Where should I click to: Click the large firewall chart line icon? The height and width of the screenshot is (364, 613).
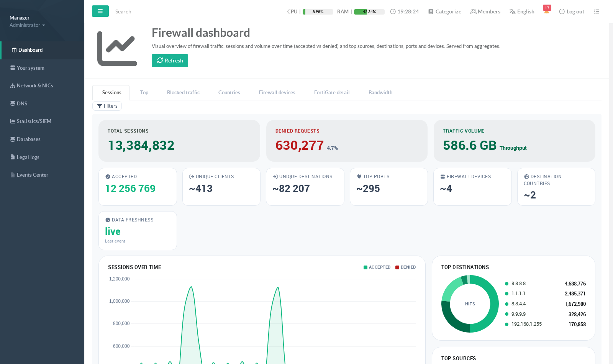tap(117, 49)
